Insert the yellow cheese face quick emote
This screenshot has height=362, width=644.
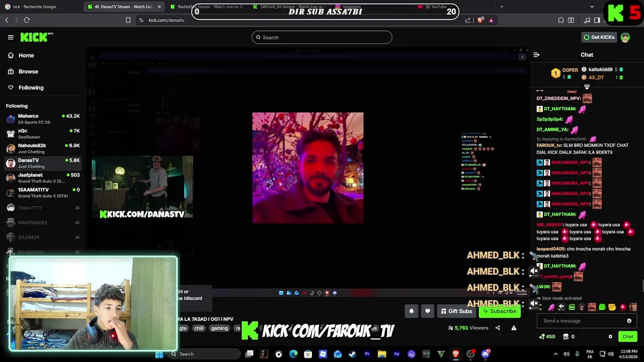click(x=612, y=307)
